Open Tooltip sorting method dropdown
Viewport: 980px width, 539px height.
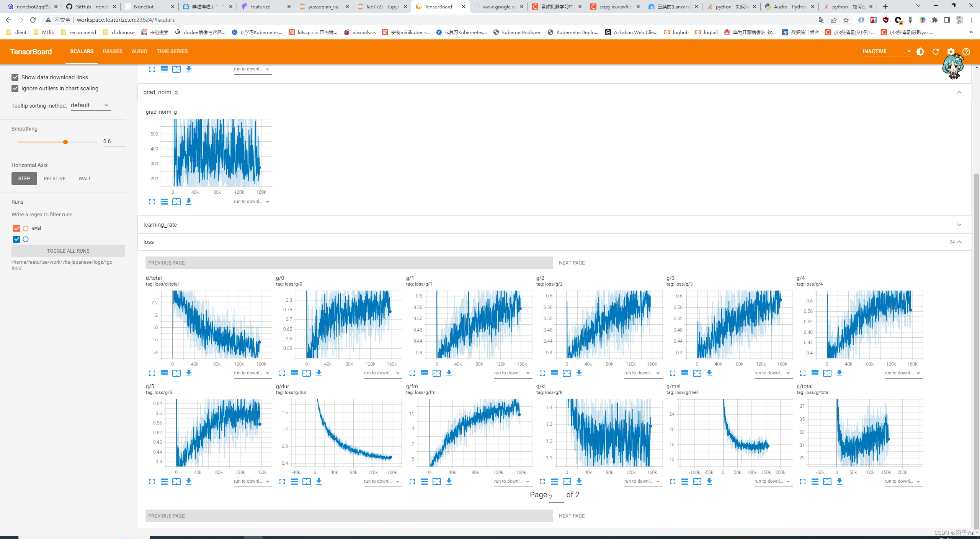tap(90, 105)
